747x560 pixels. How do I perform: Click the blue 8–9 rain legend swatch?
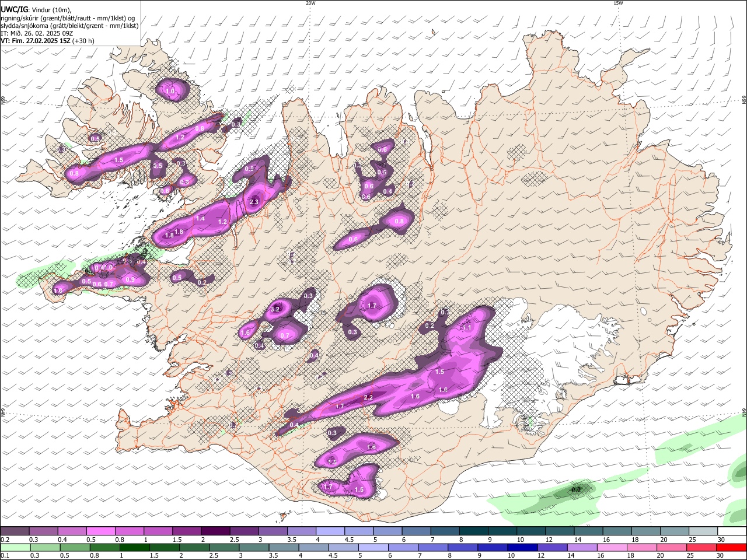(x=463, y=547)
